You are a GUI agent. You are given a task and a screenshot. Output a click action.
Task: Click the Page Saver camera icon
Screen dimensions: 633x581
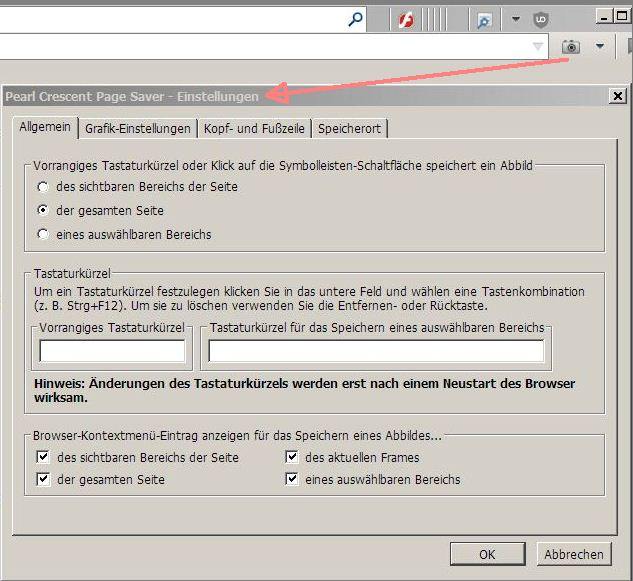(571, 47)
